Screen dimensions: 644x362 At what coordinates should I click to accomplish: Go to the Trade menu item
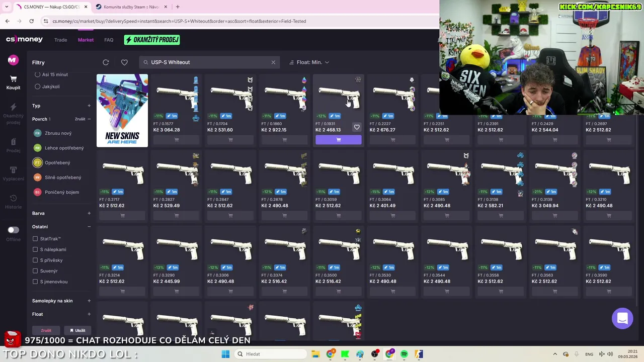click(61, 40)
